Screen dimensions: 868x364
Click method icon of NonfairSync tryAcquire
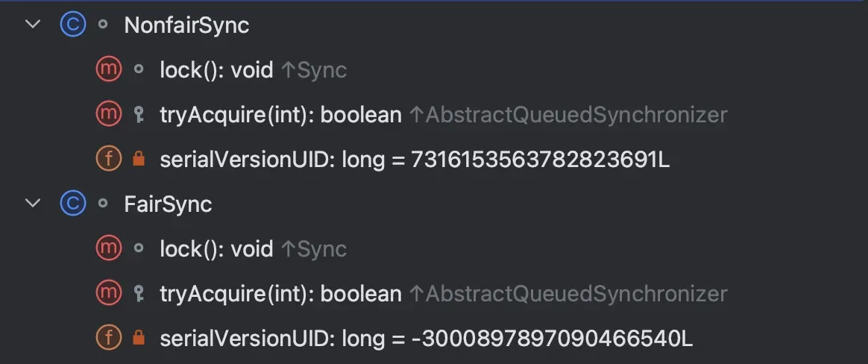(x=109, y=114)
